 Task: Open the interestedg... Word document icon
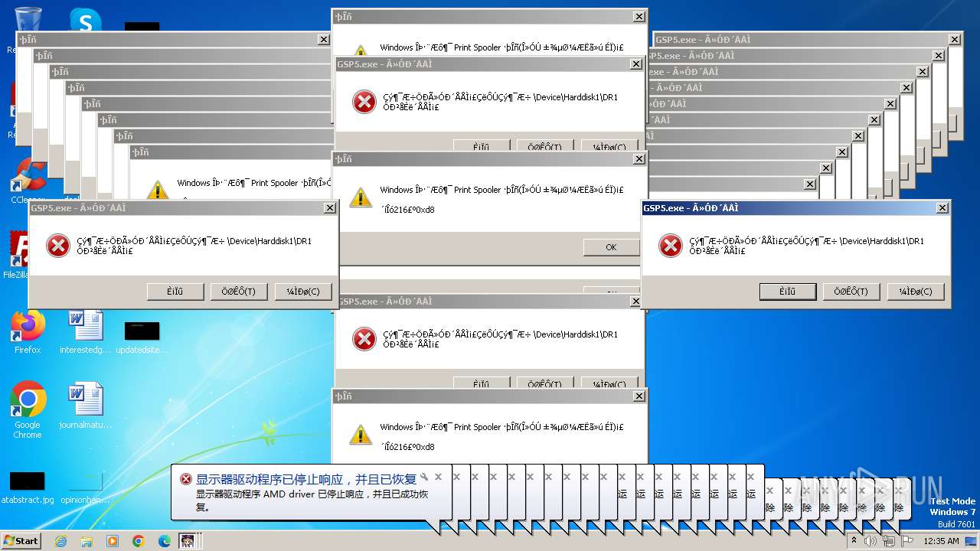(x=85, y=331)
